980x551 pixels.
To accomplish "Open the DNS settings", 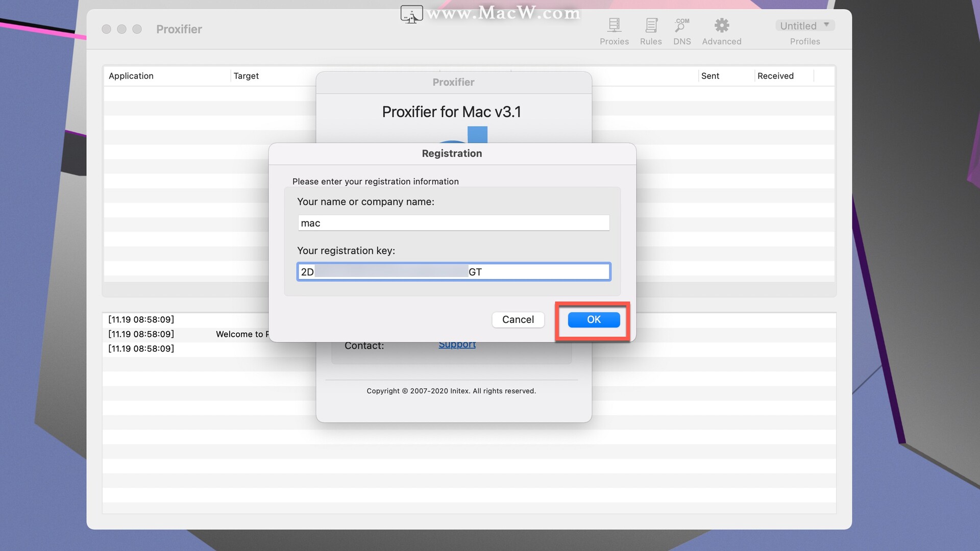I will coord(682,31).
